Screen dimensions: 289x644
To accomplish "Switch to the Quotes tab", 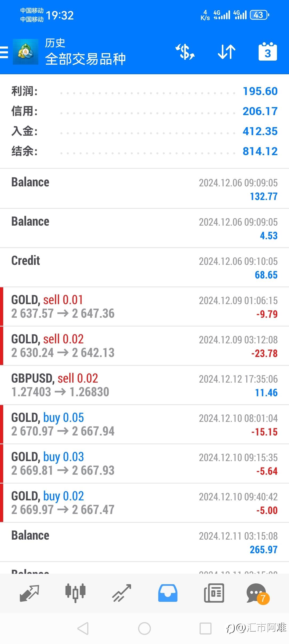I will [29, 593].
